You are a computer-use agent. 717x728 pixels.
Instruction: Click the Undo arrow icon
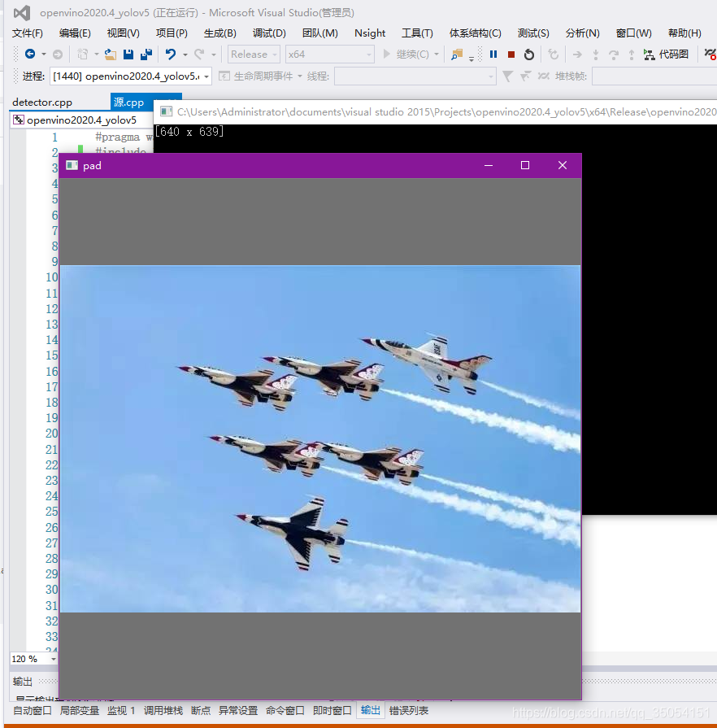pyautogui.click(x=171, y=54)
